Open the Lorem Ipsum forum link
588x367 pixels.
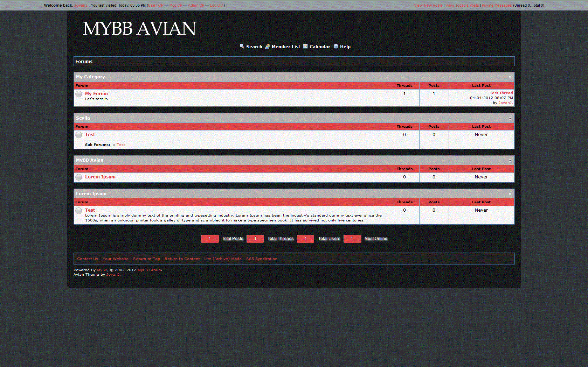(x=100, y=177)
